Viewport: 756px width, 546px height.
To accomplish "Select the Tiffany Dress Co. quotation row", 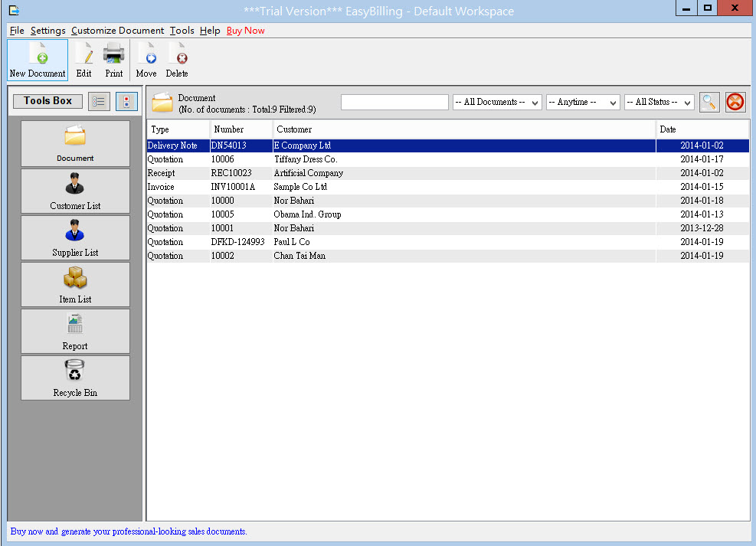I will tap(448, 159).
